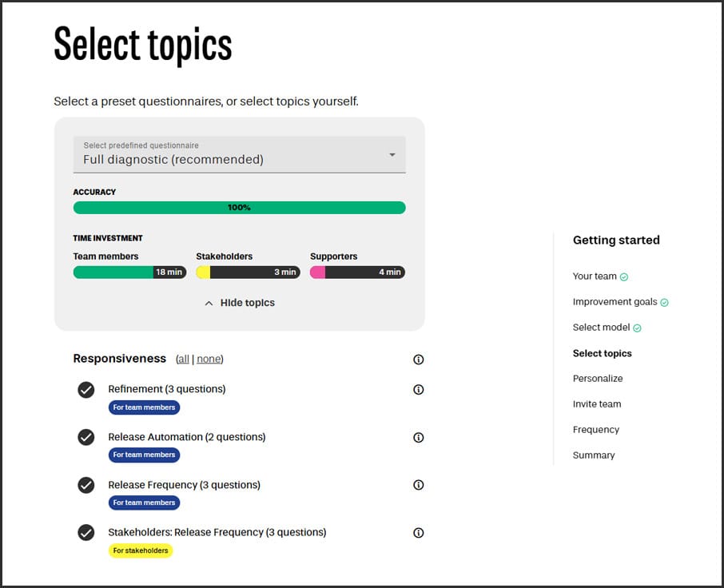
Task: Click the green Accuracy 100% progress bar
Action: pos(239,208)
